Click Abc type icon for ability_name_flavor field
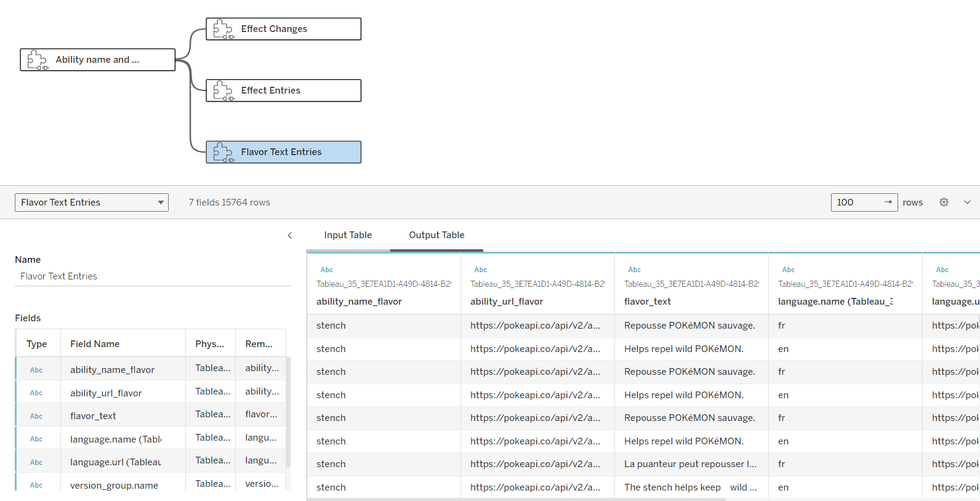This screenshot has height=501, width=980. click(36, 370)
